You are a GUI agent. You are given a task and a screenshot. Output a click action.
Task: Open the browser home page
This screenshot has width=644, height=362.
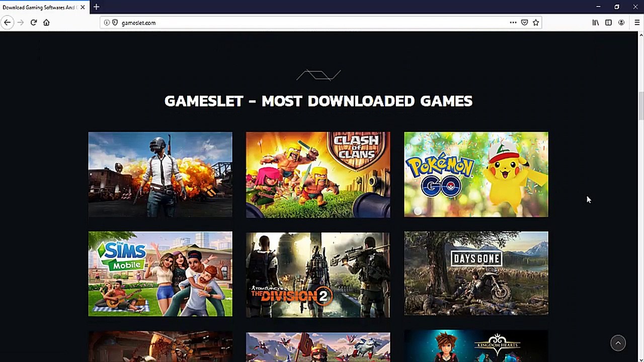point(46,23)
